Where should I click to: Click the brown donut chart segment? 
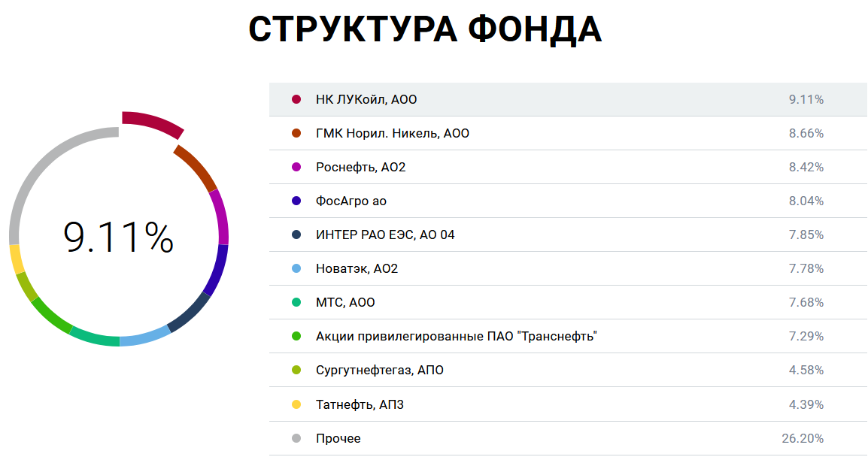coord(197,167)
